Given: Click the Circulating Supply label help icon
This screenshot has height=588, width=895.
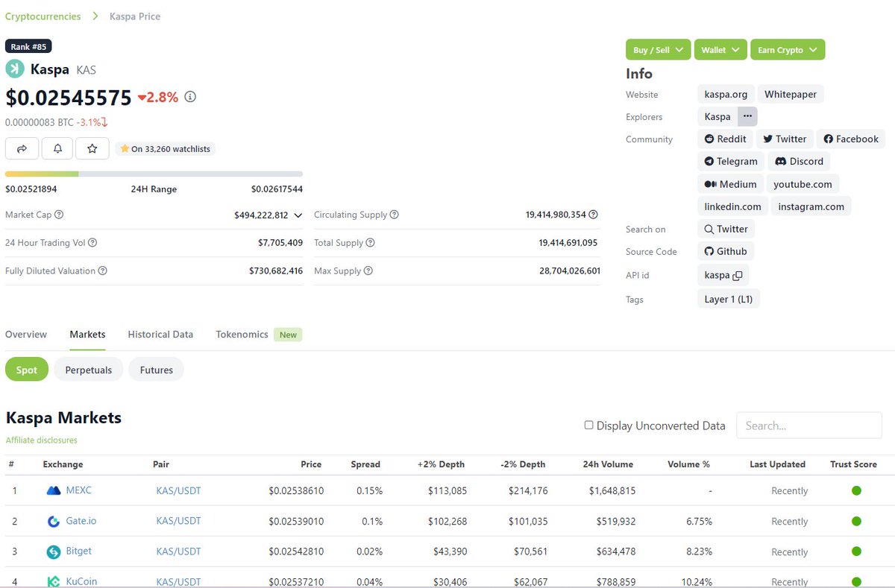Looking at the screenshot, I should click(x=394, y=215).
